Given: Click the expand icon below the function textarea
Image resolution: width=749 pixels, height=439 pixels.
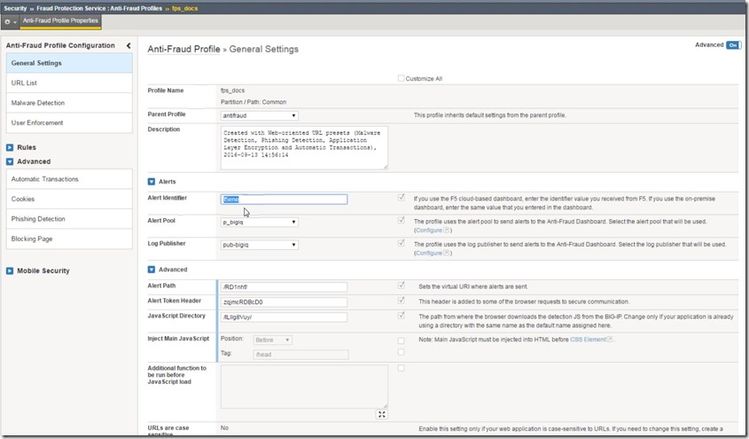Looking at the screenshot, I should (382, 414).
